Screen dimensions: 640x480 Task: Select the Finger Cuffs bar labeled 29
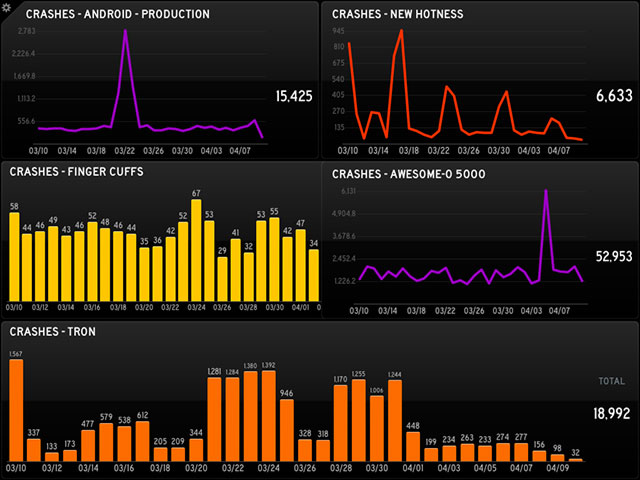pos(222,279)
